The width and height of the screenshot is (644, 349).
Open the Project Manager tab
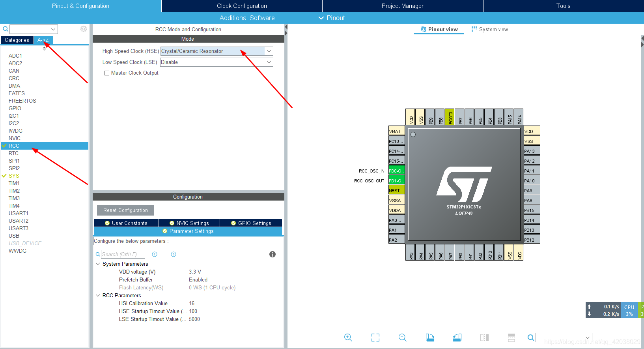(403, 6)
